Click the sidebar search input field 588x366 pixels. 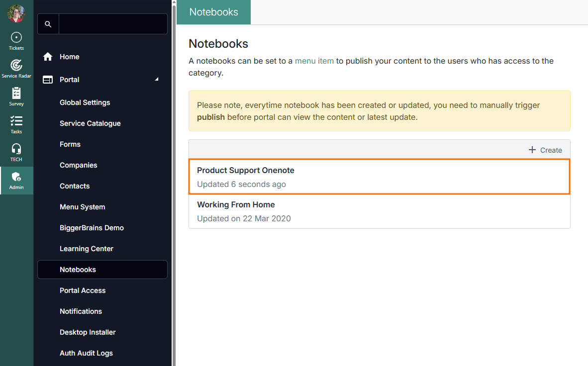coord(113,24)
